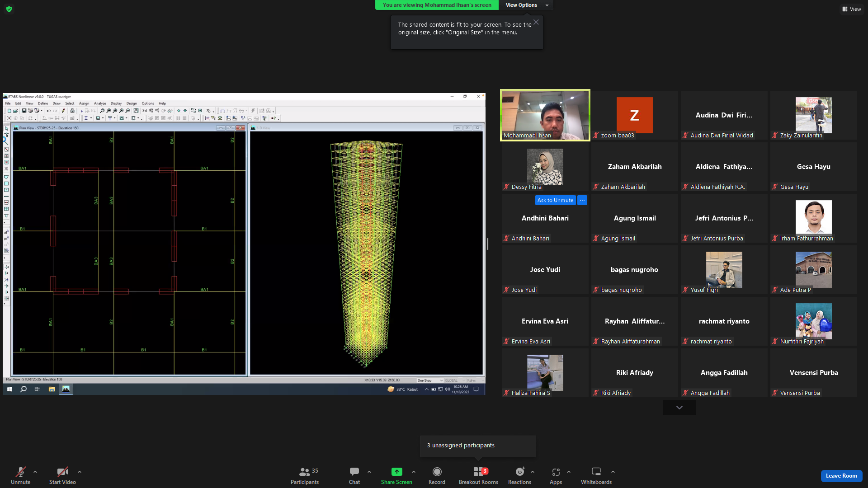Image resolution: width=868 pixels, height=488 pixels.
Task: Save the ETABS model with the floppy icon
Action: [24, 111]
